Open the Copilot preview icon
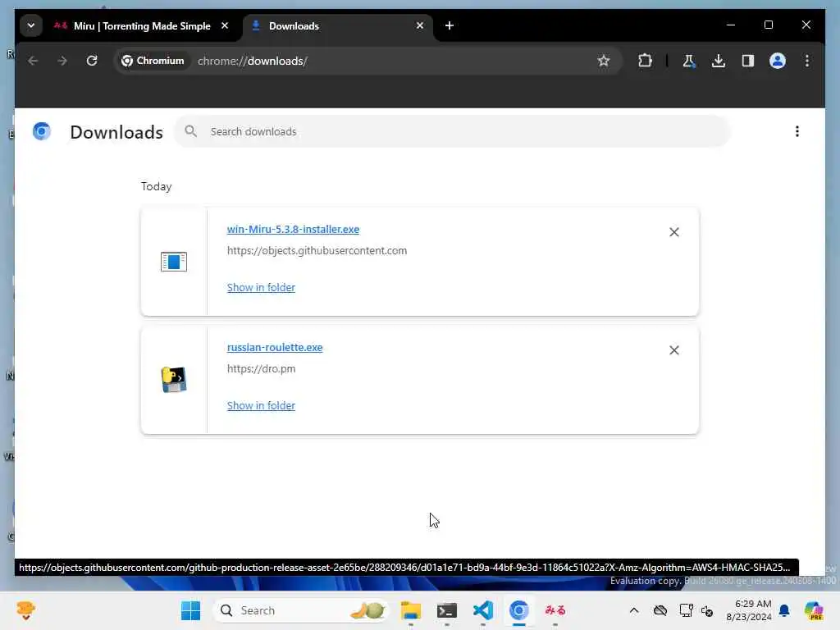This screenshot has width=840, height=630. [x=813, y=610]
